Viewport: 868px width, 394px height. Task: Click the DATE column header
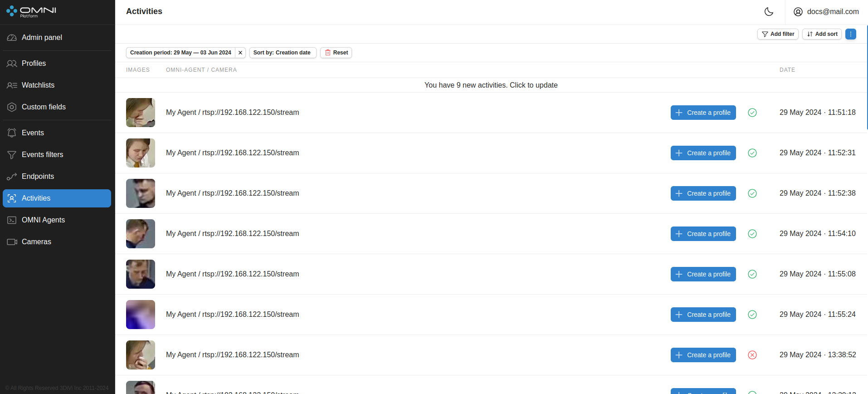787,70
